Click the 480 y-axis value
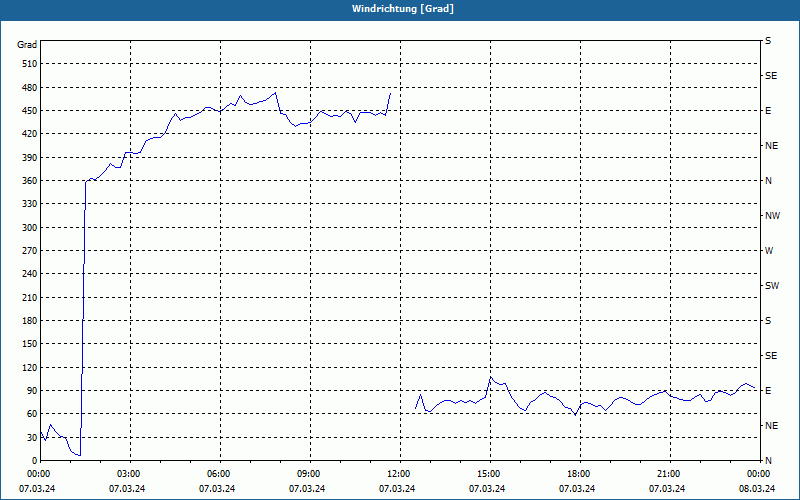This screenshot has height=500, width=800. click(30, 87)
